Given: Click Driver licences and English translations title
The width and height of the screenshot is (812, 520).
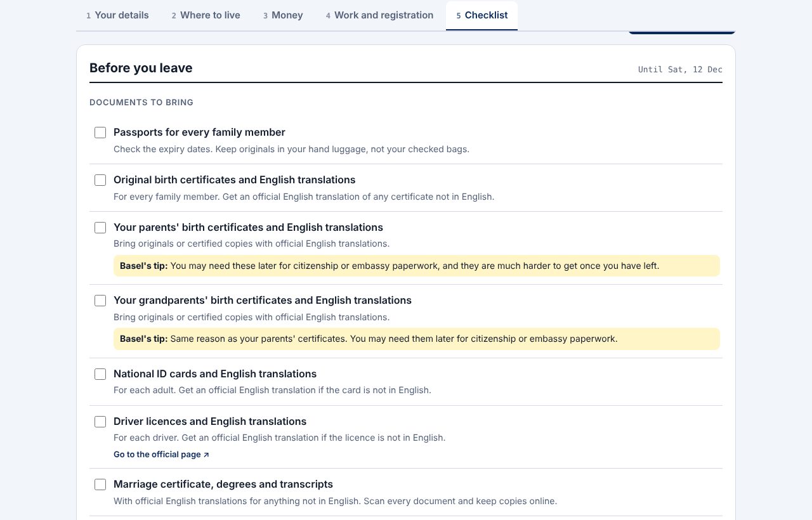Looking at the screenshot, I should pyautogui.click(x=210, y=421).
